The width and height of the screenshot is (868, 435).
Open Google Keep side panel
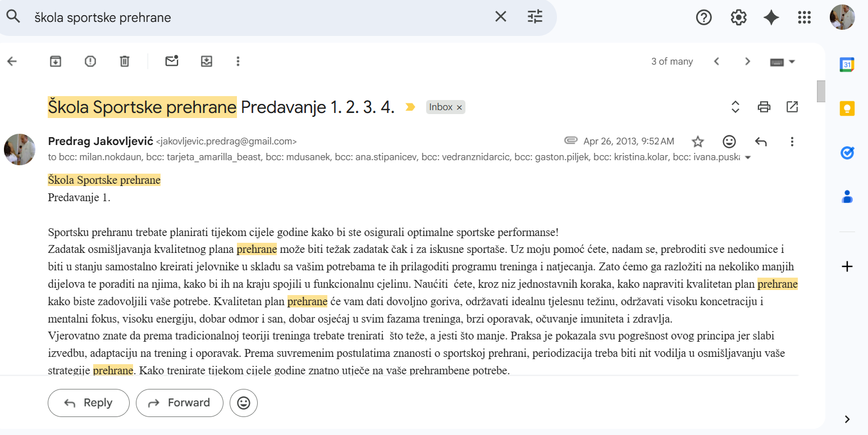click(847, 108)
